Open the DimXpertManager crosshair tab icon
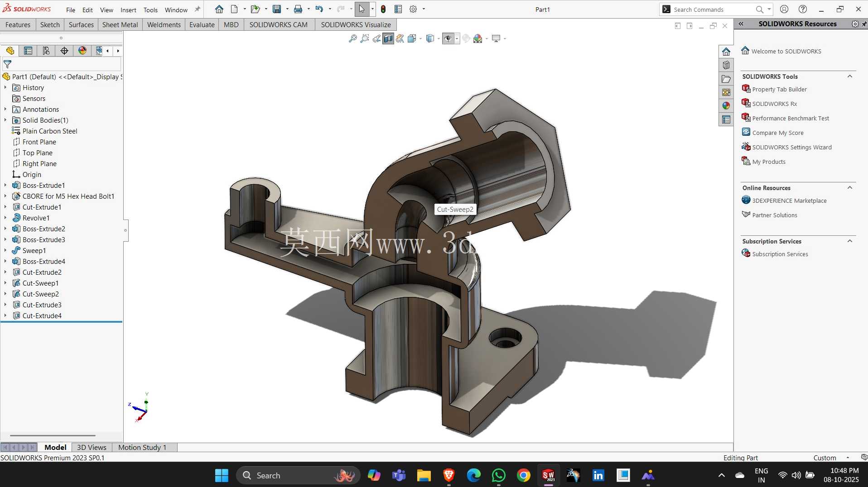This screenshot has width=868, height=487. pyautogui.click(x=64, y=51)
